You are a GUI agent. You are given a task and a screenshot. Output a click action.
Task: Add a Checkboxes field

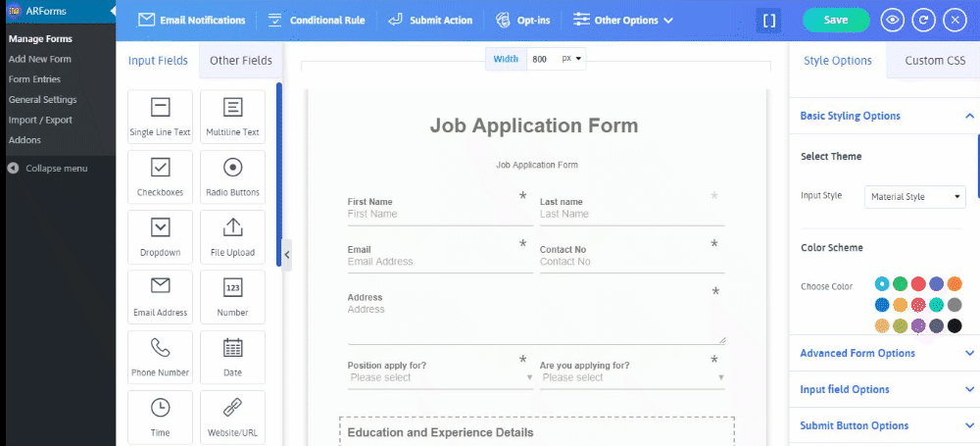160,176
